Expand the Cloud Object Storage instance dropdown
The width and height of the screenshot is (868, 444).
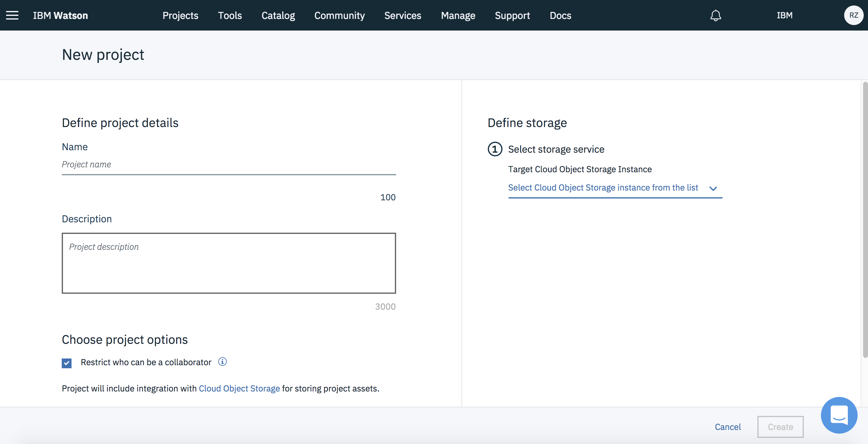click(x=603, y=188)
